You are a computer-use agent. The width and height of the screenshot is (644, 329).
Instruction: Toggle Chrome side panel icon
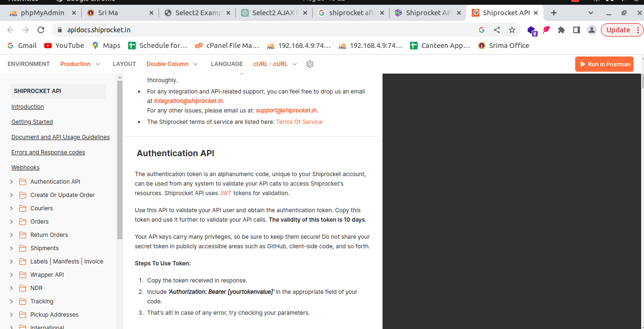pos(576,30)
